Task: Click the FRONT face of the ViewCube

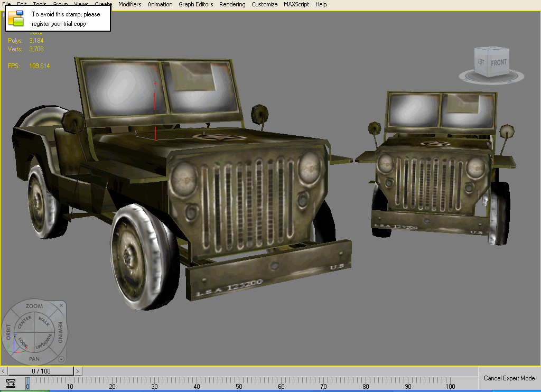Action: pyautogui.click(x=499, y=62)
